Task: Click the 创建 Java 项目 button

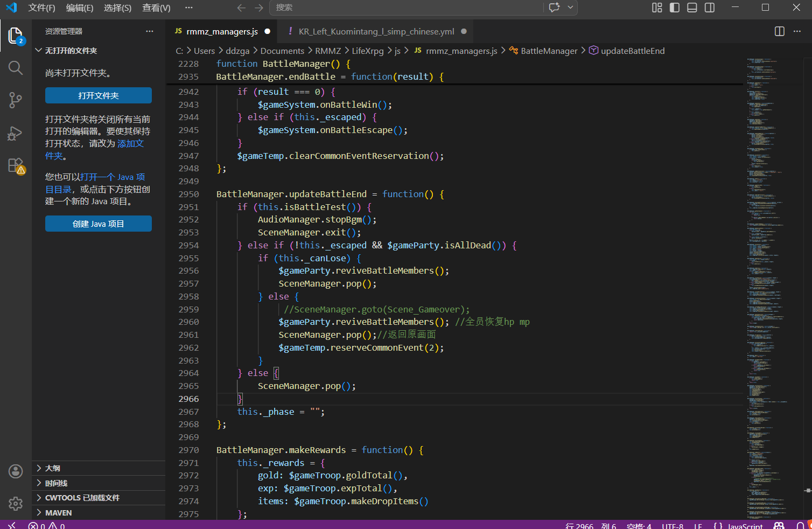Action: coord(99,224)
